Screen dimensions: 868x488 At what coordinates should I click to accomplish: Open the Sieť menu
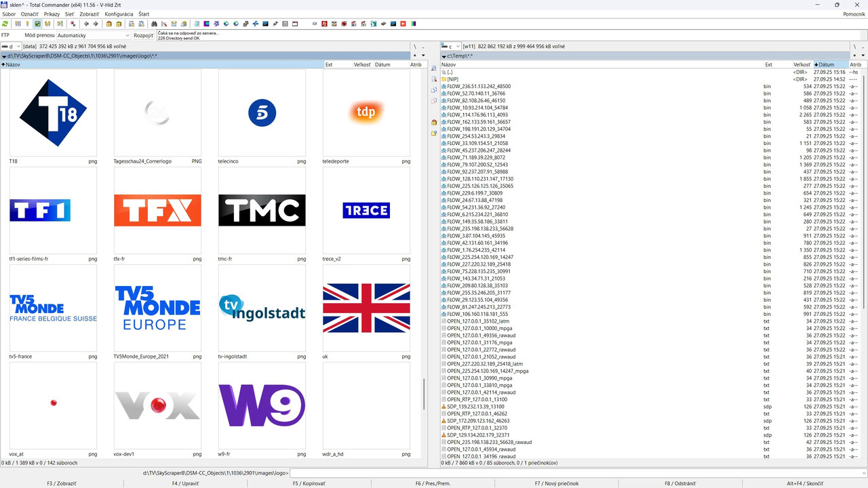70,14
